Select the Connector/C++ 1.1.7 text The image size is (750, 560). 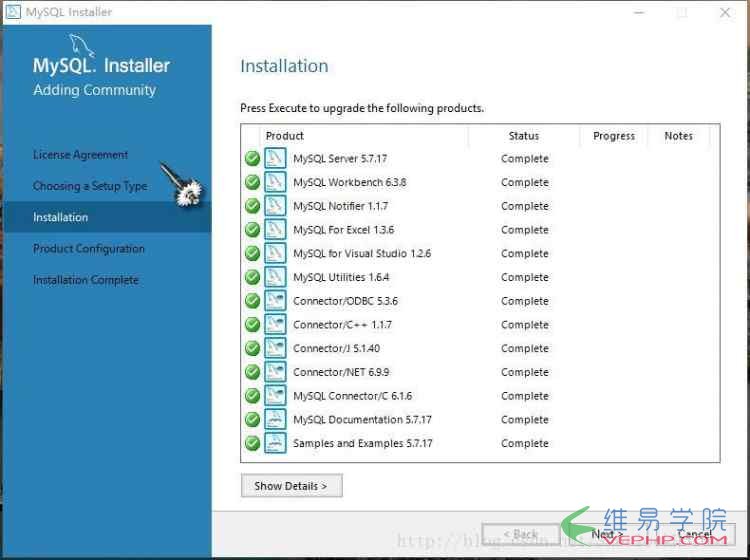click(342, 324)
